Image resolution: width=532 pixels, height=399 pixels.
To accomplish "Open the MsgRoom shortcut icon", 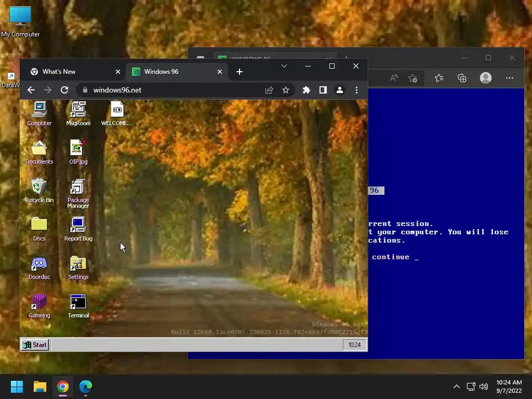I will (x=78, y=113).
